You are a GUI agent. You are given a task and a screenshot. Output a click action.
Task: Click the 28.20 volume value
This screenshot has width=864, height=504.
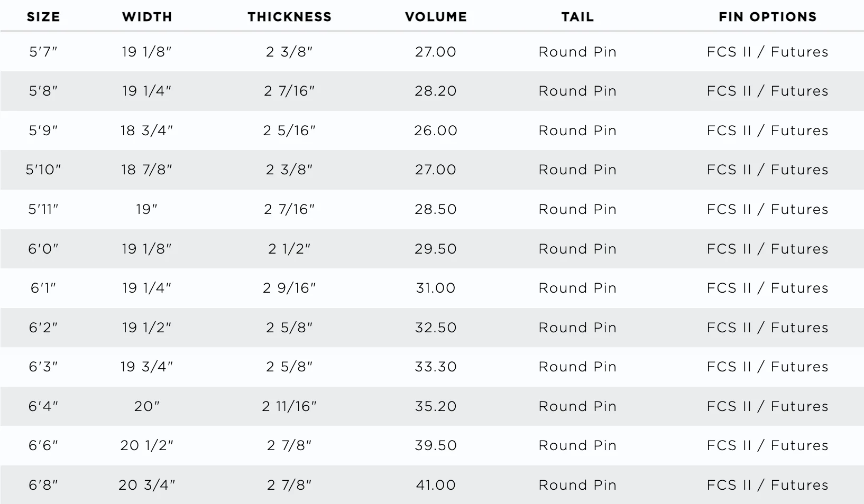pyautogui.click(x=436, y=91)
